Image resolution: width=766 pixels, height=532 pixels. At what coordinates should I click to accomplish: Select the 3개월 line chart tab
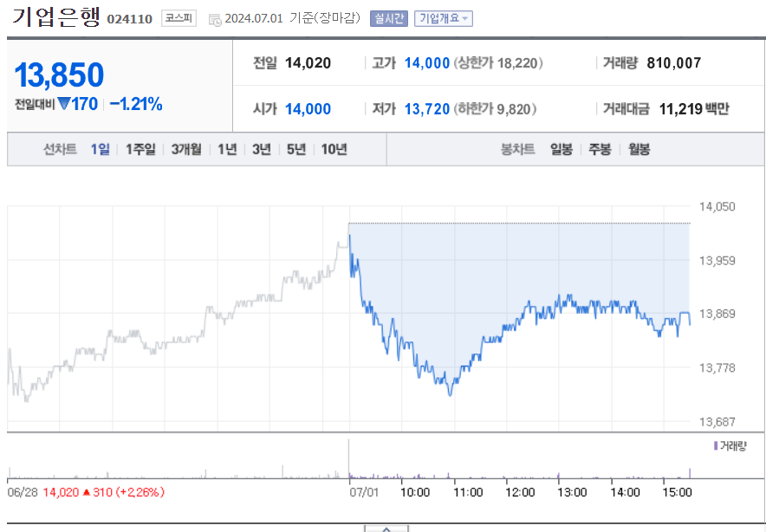click(186, 149)
